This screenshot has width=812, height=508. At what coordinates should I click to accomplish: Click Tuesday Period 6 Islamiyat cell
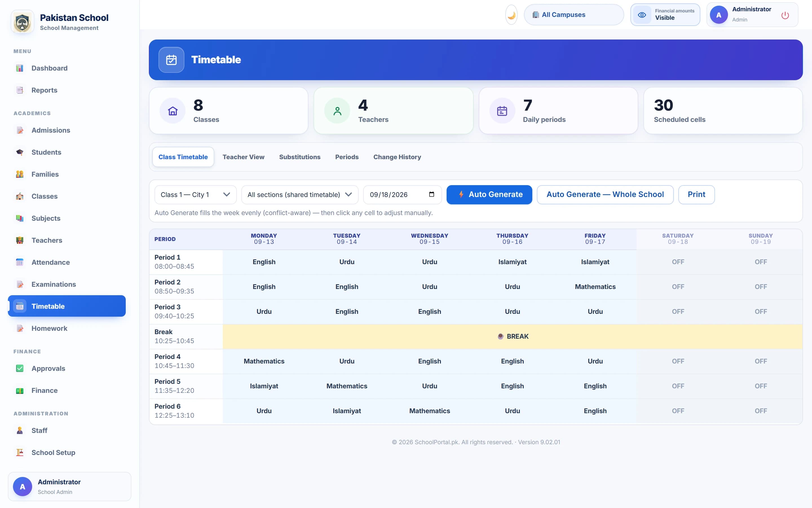(x=347, y=411)
